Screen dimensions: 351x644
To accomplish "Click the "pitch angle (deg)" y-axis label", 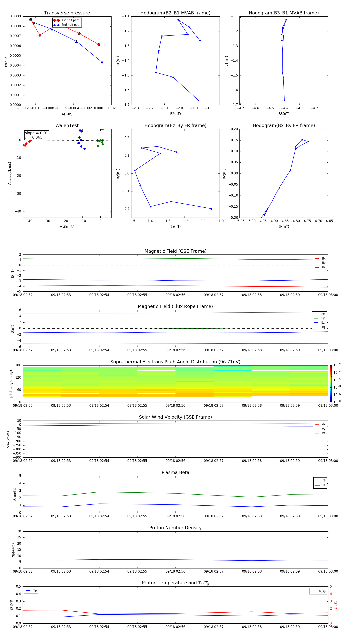I will pyautogui.click(x=11, y=384).
